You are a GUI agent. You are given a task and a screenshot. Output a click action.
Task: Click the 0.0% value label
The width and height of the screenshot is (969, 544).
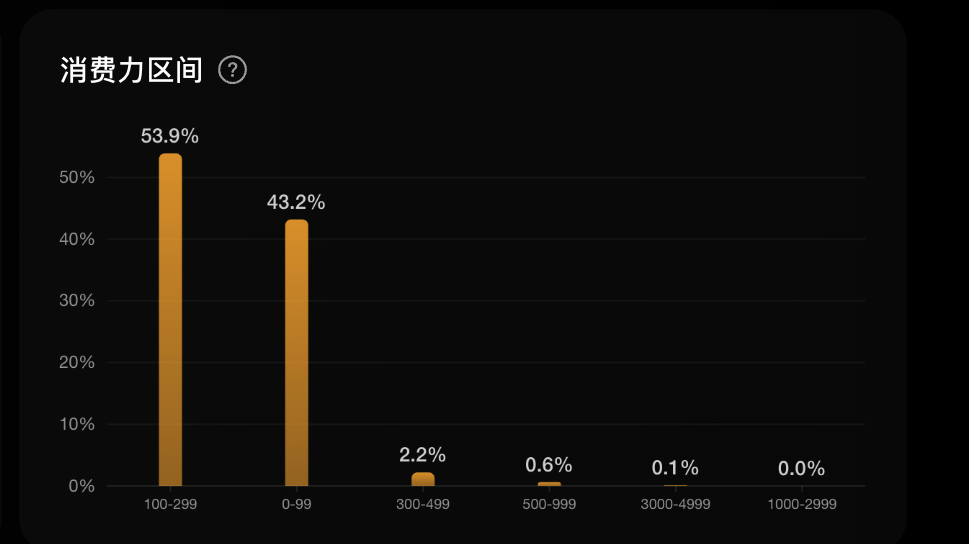point(801,468)
